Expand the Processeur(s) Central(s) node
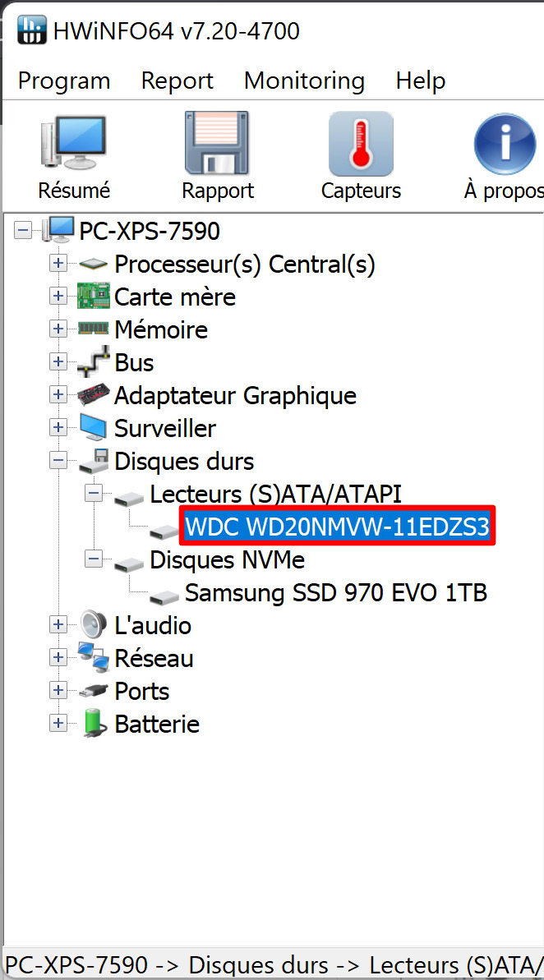Screen dimensions: 544x980 (x=58, y=264)
